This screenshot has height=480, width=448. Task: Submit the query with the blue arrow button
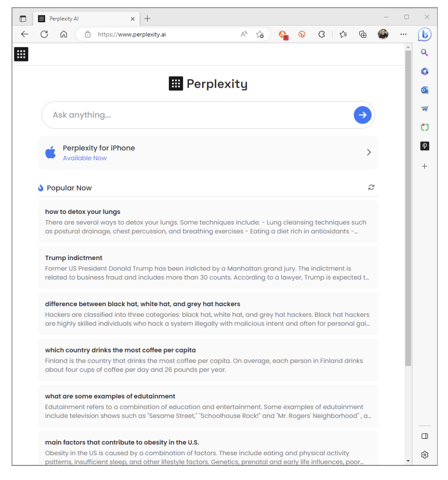tap(362, 115)
